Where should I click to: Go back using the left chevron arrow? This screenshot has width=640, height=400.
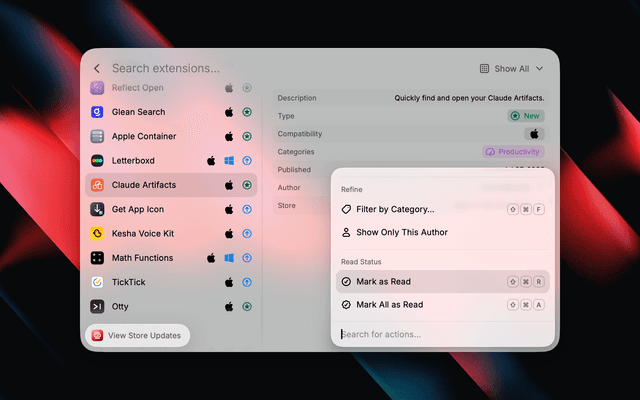(x=97, y=69)
